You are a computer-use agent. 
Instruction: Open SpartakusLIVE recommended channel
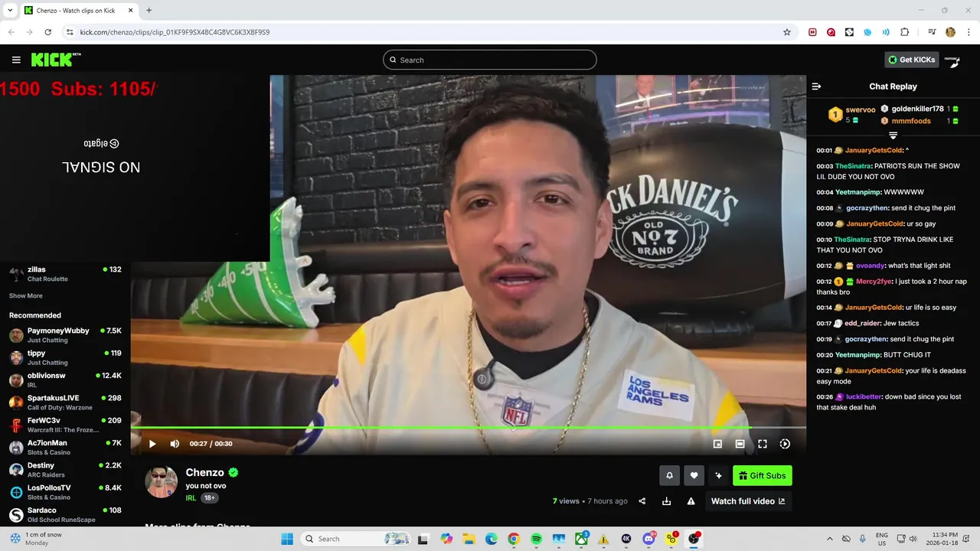tap(65, 403)
